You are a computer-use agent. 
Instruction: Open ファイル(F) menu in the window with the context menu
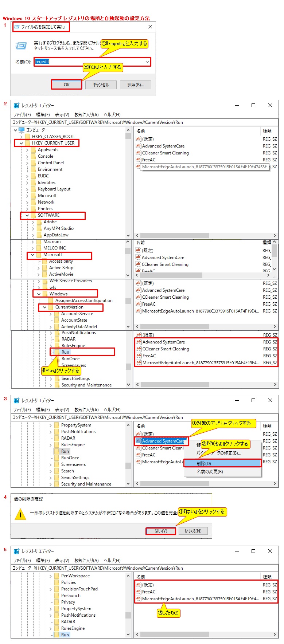(x=22, y=409)
